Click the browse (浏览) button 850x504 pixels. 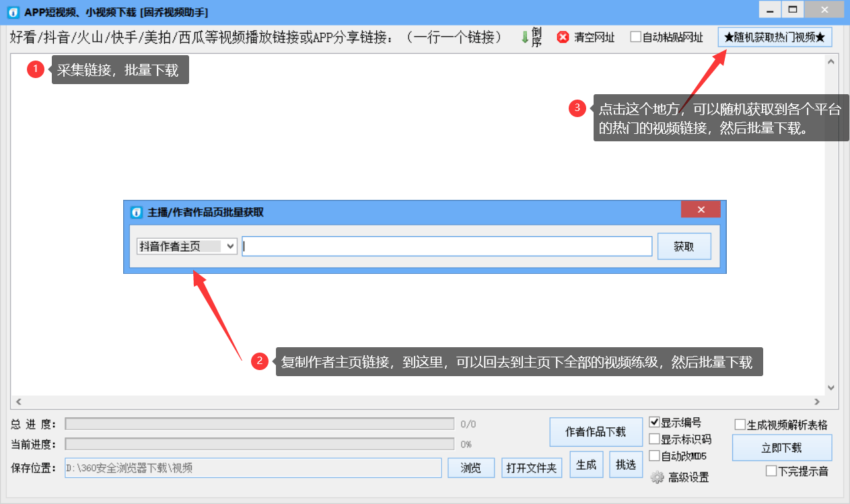click(471, 468)
